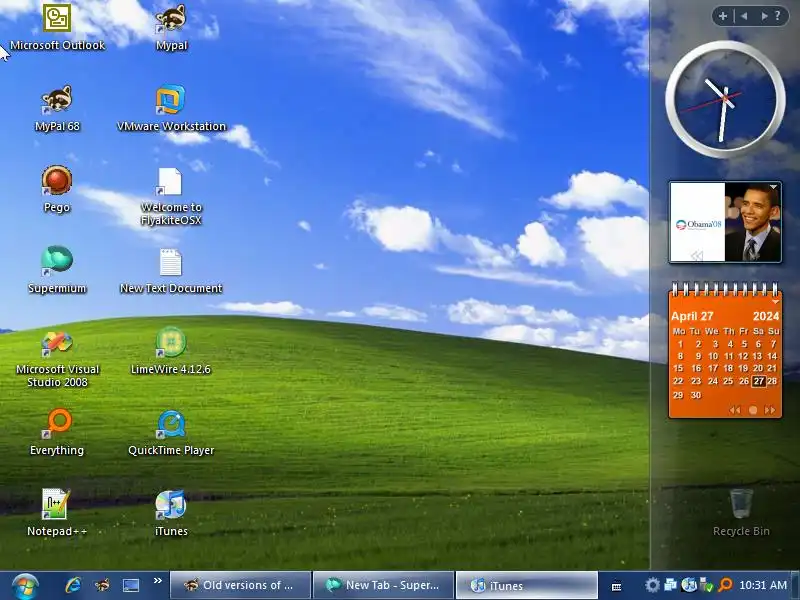This screenshot has width=800, height=600.
Task: Click the green checkmark security tray icon
Action: [707, 585]
